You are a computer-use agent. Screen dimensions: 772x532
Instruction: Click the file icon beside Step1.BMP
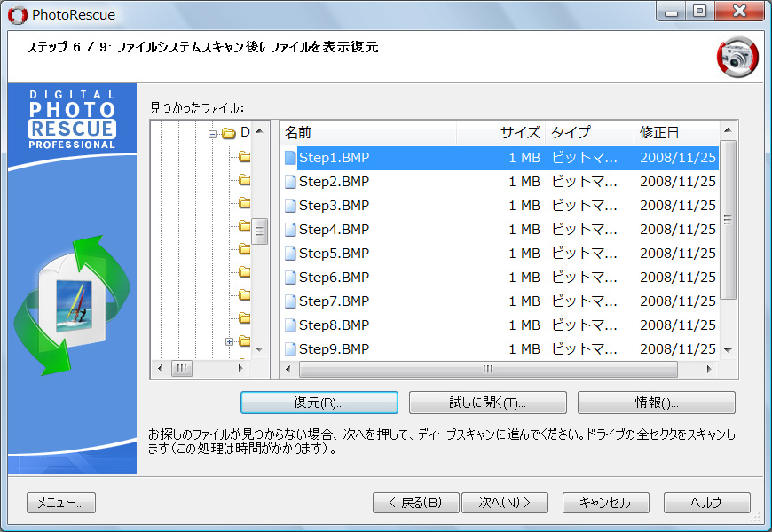click(x=290, y=158)
